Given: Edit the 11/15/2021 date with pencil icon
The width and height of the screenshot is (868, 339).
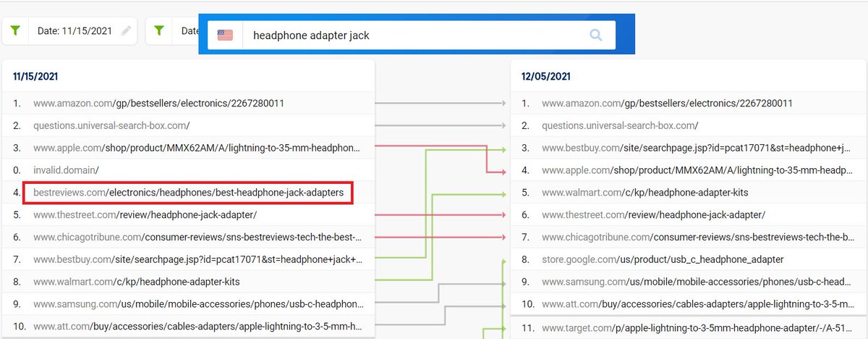Looking at the screenshot, I should point(127,31).
